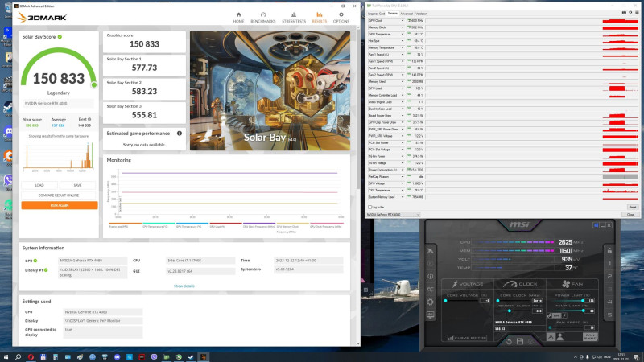644x362 pixels.
Task: Open 3DMark Options
Action: (x=341, y=17)
